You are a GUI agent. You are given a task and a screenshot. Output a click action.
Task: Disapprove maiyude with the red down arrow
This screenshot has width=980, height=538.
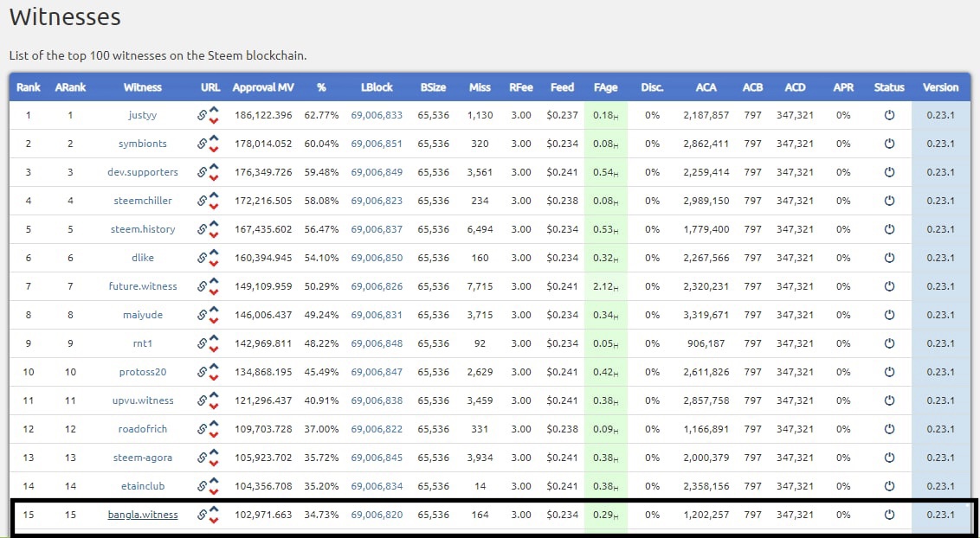click(214, 320)
